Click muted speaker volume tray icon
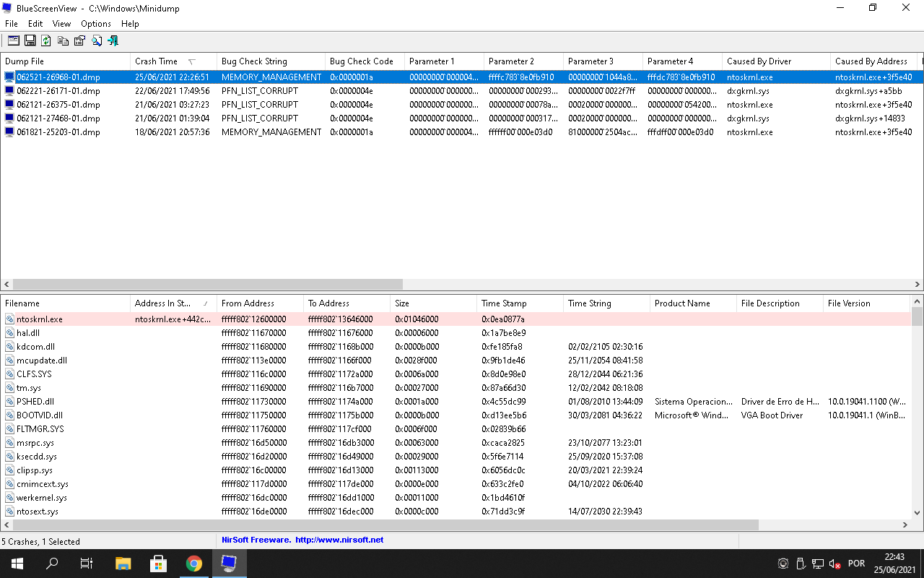 point(834,564)
